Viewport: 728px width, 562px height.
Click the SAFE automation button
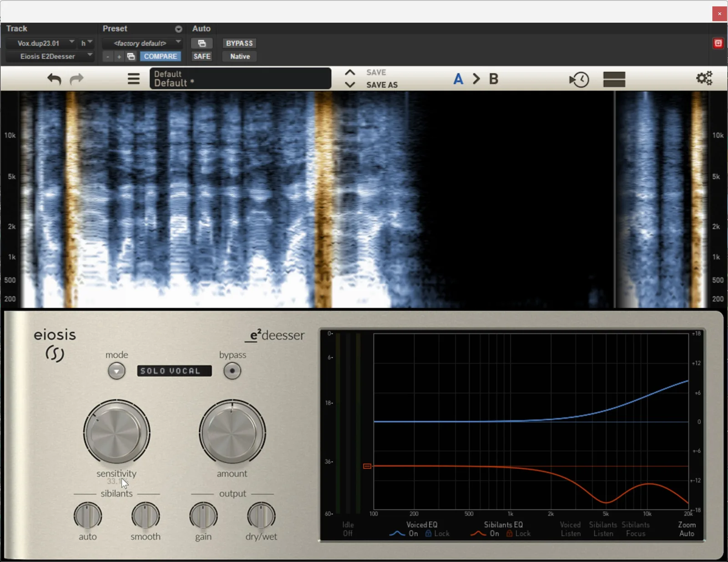[x=202, y=56]
